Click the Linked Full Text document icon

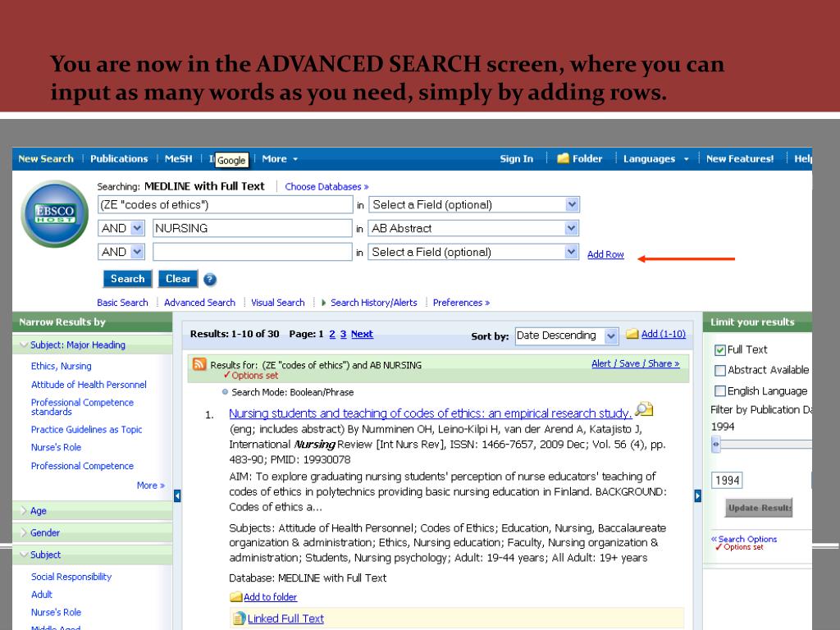239,619
